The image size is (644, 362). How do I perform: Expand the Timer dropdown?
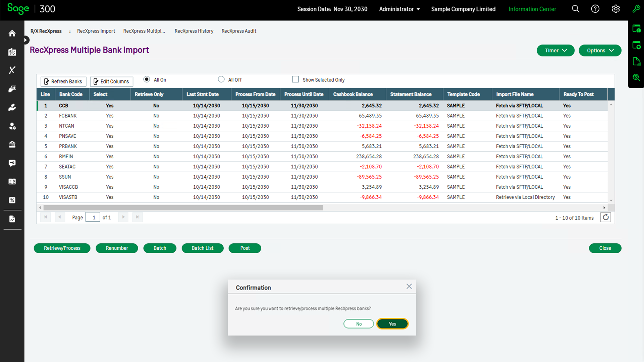[x=555, y=51]
